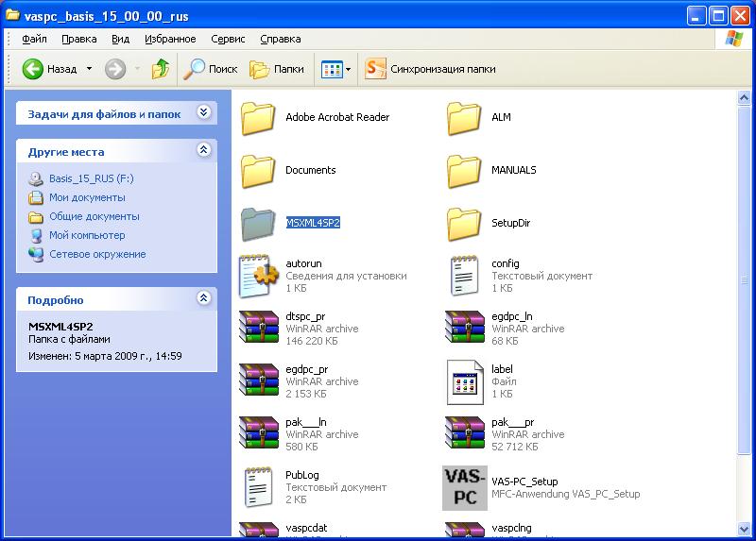The height and width of the screenshot is (541, 756).
Task: Open the Сервис menu
Action: 228,39
